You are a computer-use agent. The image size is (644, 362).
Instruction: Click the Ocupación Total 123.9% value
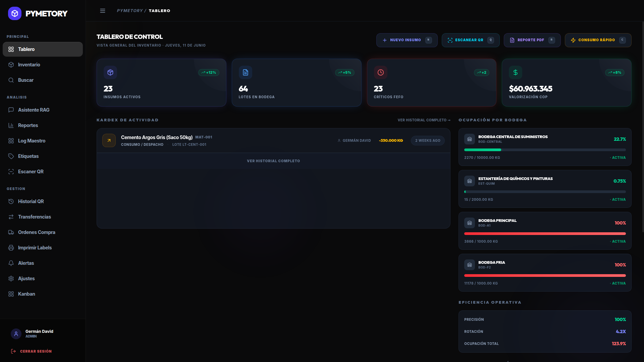click(619, 344)
